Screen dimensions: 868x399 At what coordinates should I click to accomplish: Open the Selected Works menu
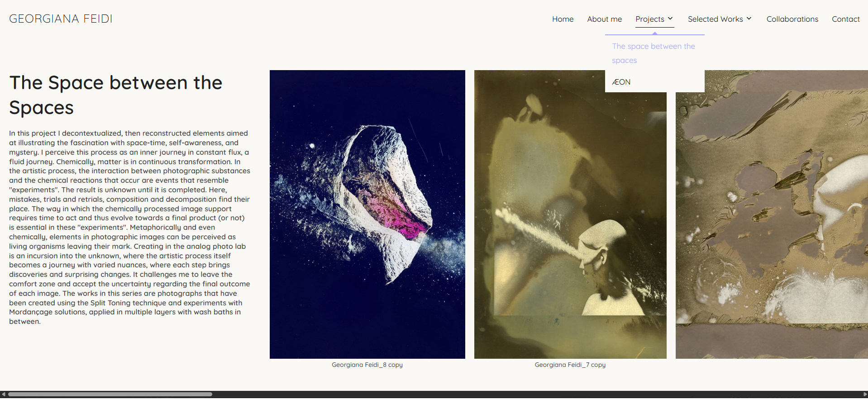point(715,19)
